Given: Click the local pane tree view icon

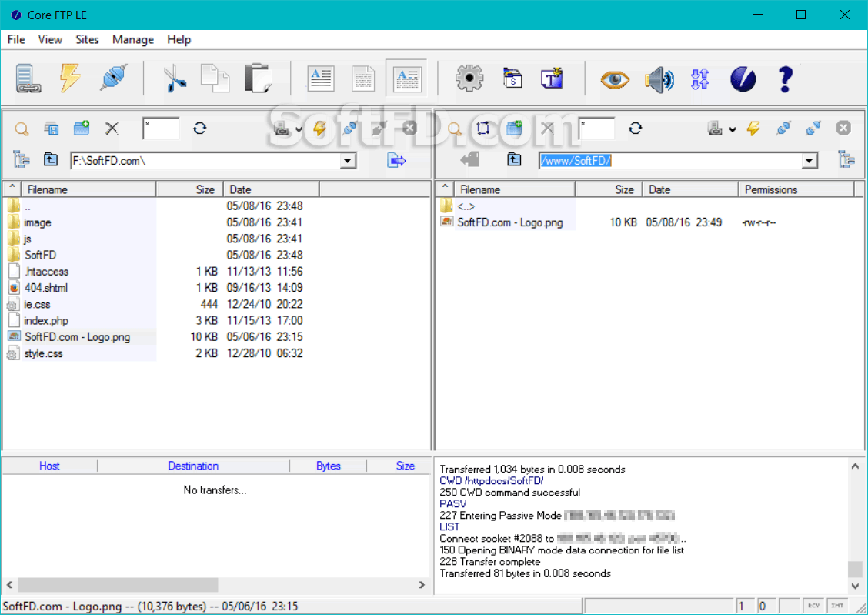Looking at the screenshot, I should [22, 159].
